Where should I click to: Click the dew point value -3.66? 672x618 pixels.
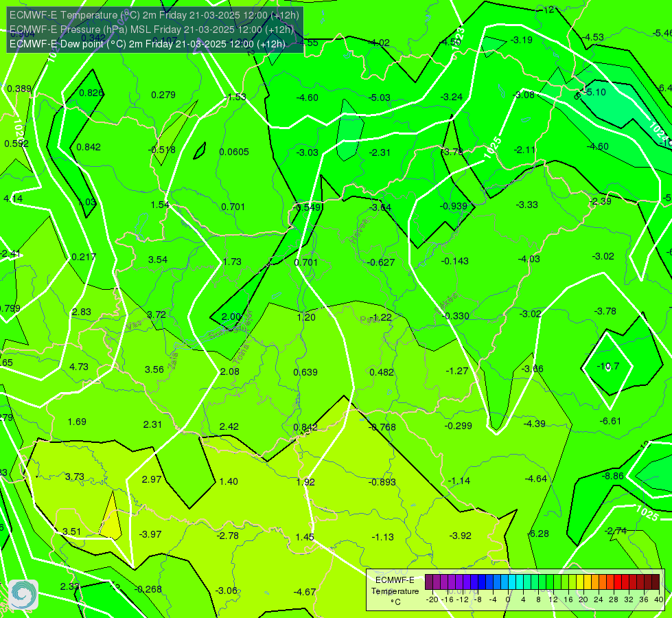click(x=532, y=369)
